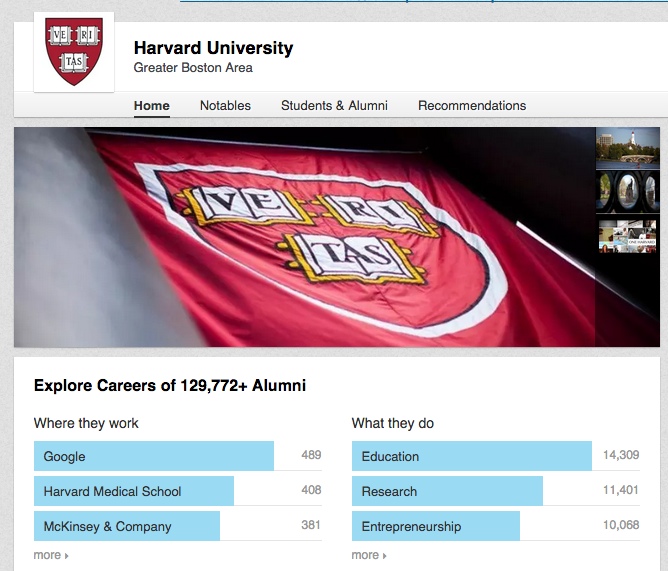Open the Home tab
This screenshot has height=571, width=668.
coord(151,106)
